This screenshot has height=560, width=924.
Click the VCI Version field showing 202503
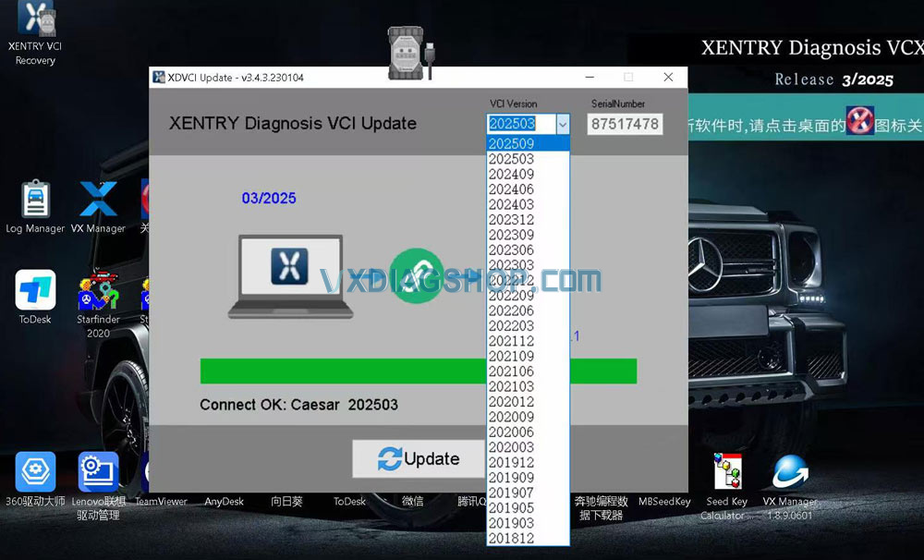[521, 124]
